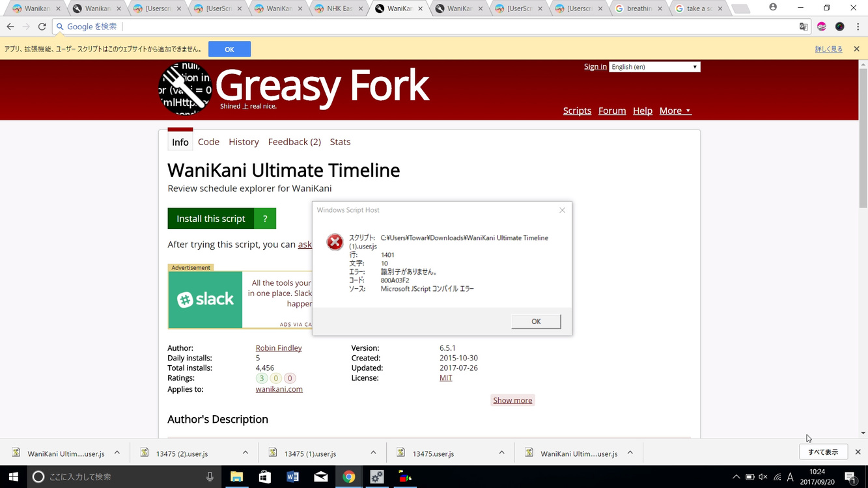Go to Scripts in site navigation
Screen dimensions: 868x488
tap(577, 111)
